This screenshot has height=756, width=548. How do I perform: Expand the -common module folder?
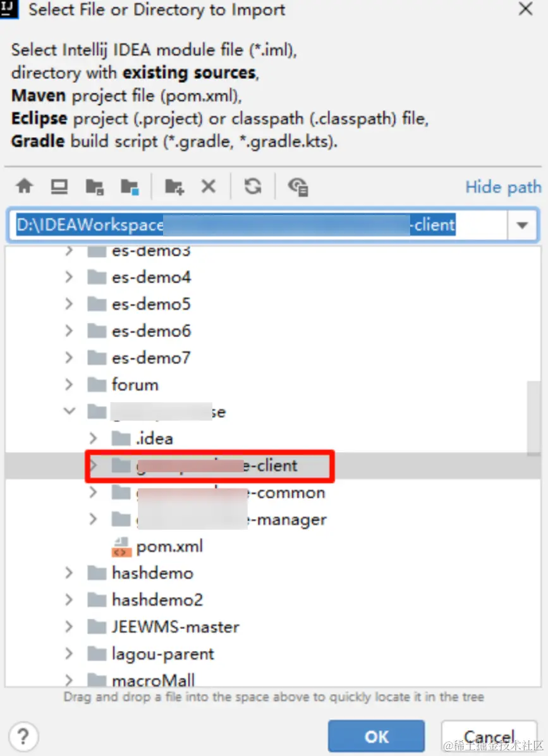coord(93,492)
